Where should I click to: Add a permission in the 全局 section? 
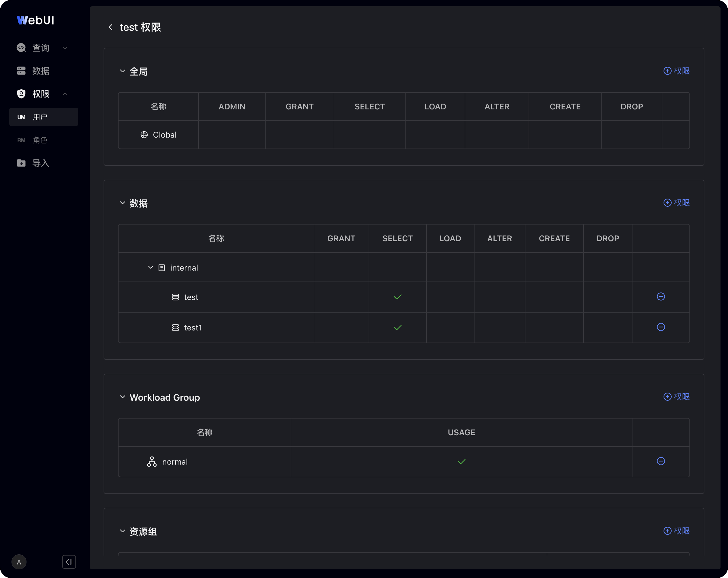tap(677, 71)
